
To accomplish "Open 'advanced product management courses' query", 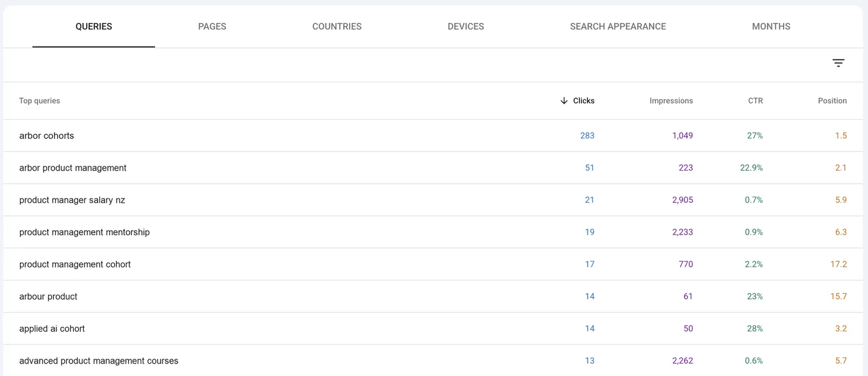I will 99,361.
